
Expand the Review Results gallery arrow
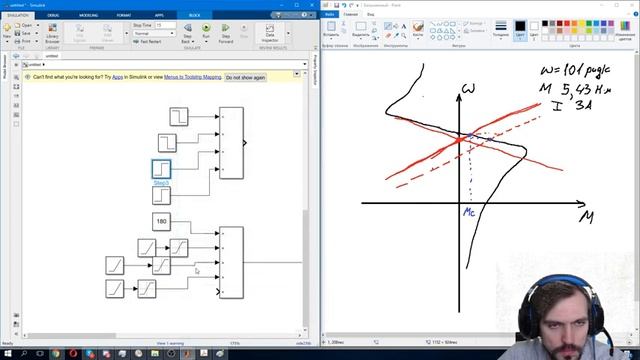tap(289, 33)
